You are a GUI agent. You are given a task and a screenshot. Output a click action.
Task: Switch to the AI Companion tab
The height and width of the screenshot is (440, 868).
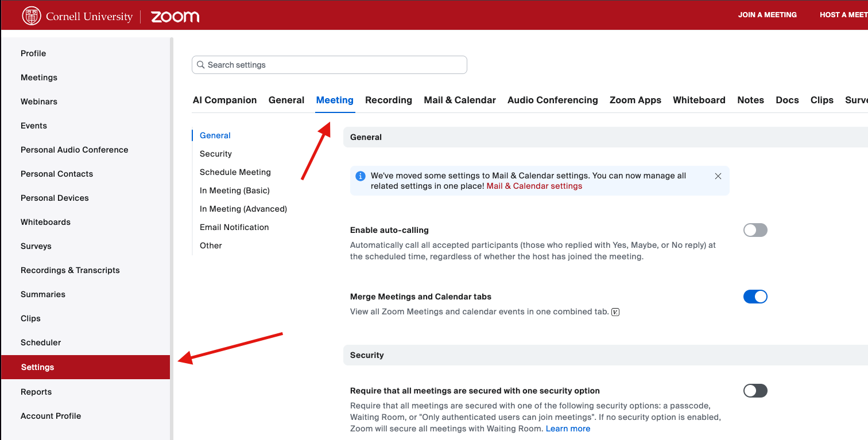click(x=224, y=100)
